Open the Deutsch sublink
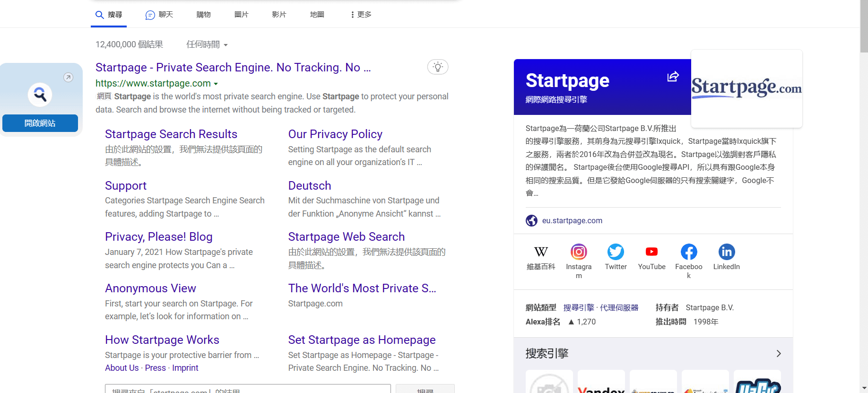Viewport: 868px width, 393px height. tap(310, 186)
